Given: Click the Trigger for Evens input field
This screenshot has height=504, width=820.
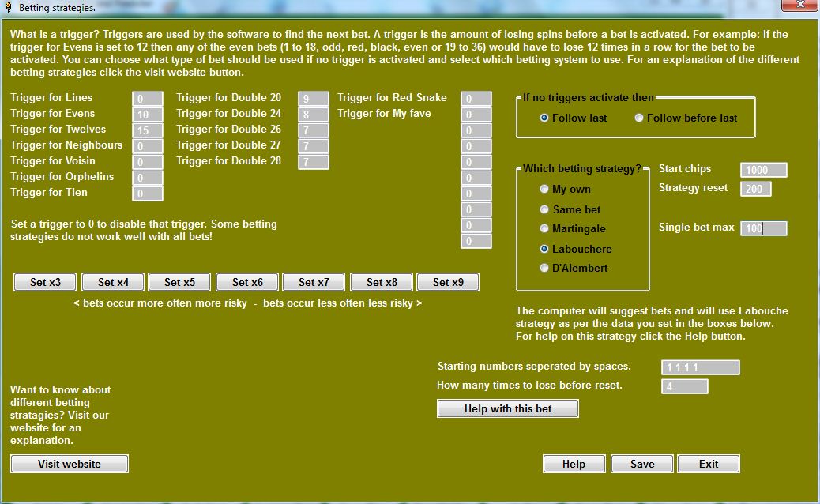Looking at the screenshot, I should tap(147, 113).
